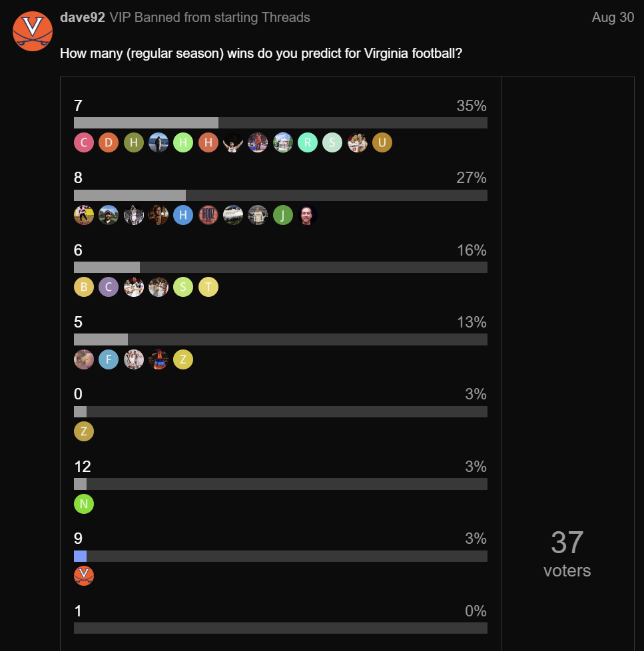Click purple C avatar under option 6
Viewport: 644px width, 651px height.
click(109, 287)
